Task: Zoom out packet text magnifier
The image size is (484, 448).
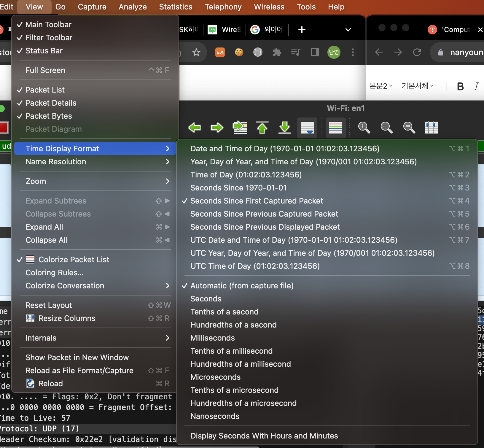Action: pyautogui.click(x=386, y=128)
